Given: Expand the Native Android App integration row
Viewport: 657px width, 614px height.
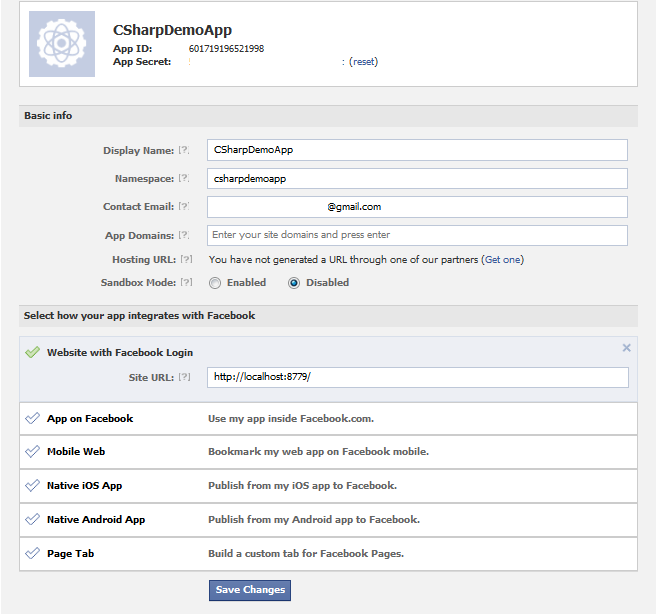Looking at the screenshot, I should (x=328, y=520).
